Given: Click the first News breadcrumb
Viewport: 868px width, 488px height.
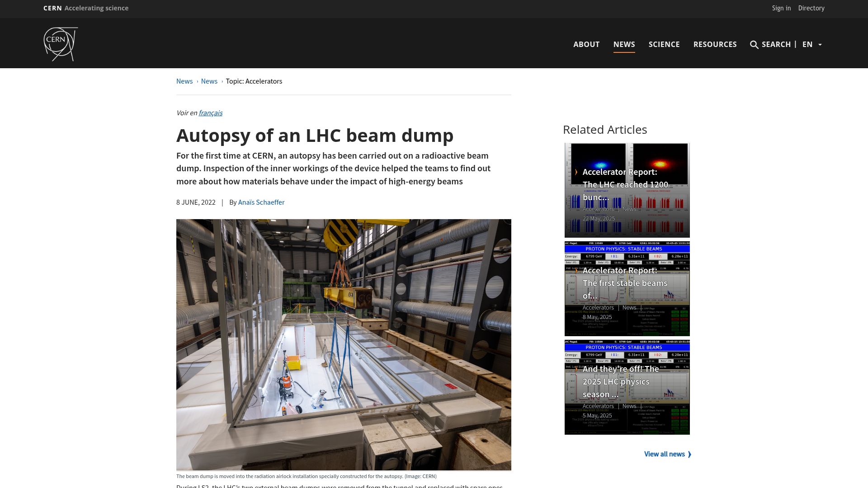Looking at the screenshot, I should click(184, 81).
